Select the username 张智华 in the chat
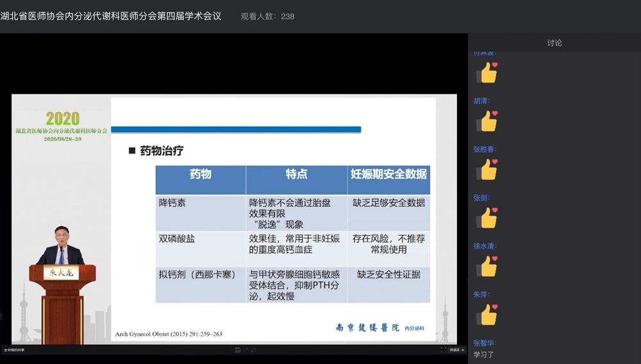This screenshot has height=364, width=641. 485,343
